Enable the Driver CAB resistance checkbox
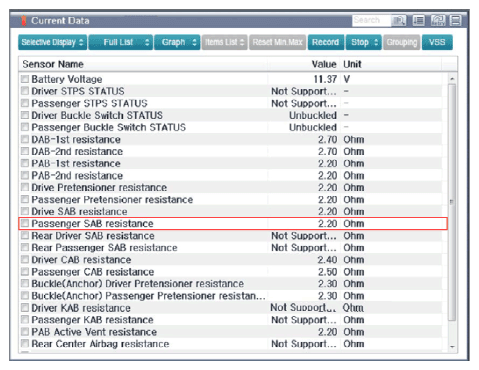Screen dimensions: 479x370 tap(25, 259)
